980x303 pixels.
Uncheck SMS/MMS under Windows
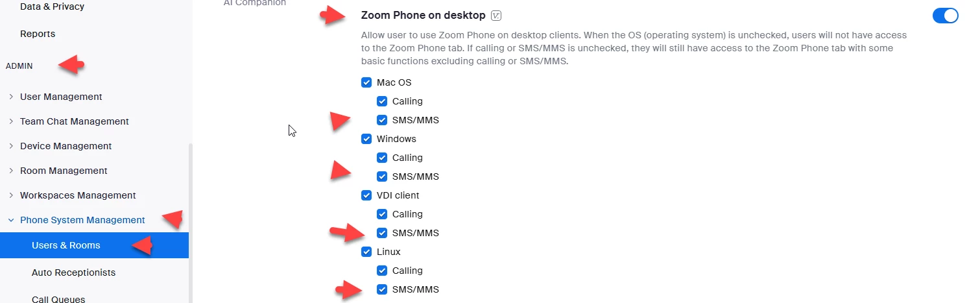(x=382, y=176)
